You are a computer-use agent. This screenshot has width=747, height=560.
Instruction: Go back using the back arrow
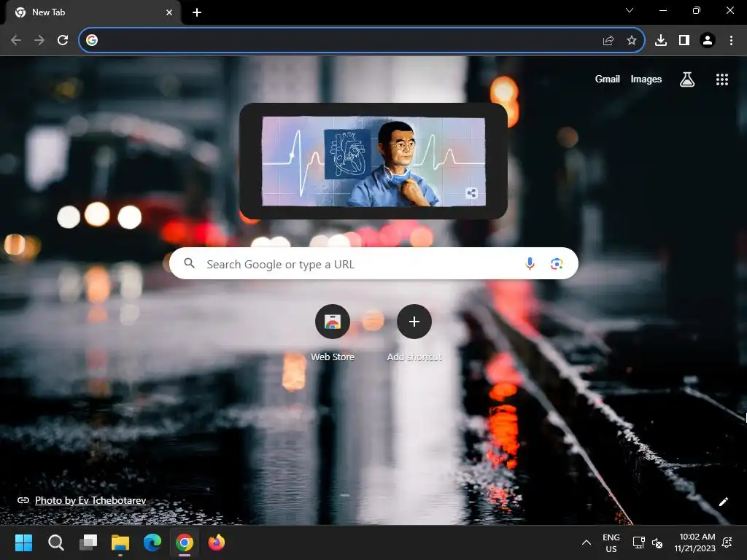pyautogui.click(x=16, y=40)
